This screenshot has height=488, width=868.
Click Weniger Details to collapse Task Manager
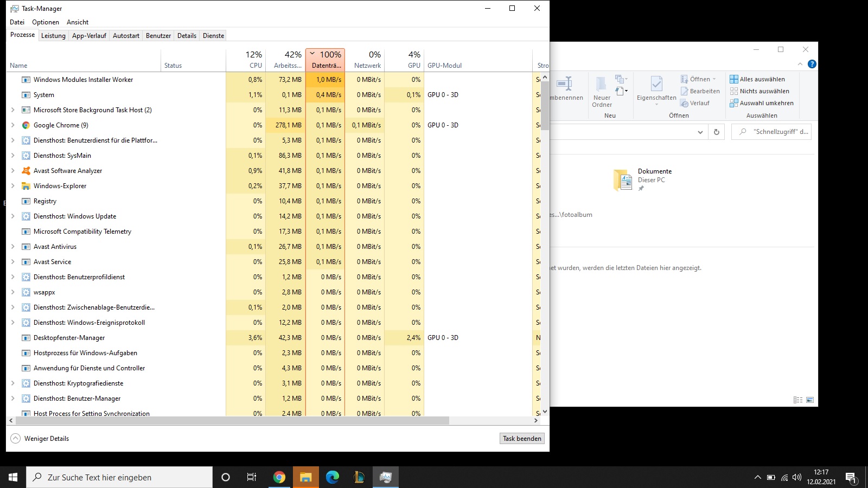point(40,439)
